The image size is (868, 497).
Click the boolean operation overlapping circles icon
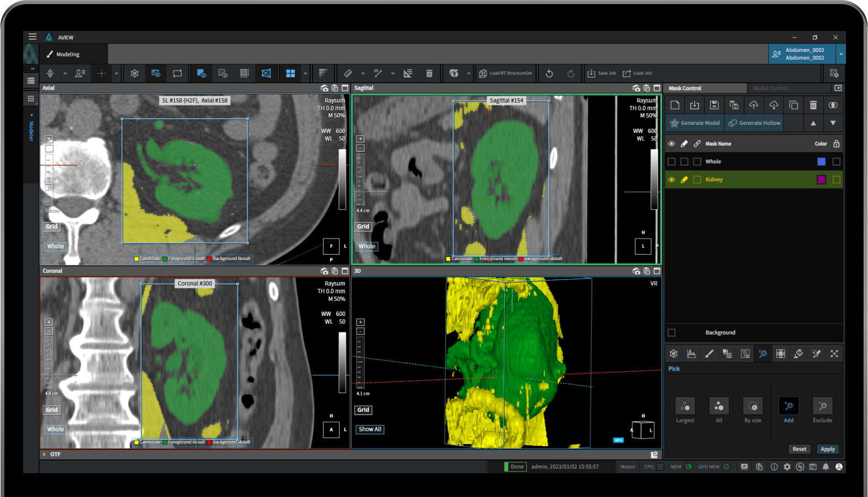point(833,105)
